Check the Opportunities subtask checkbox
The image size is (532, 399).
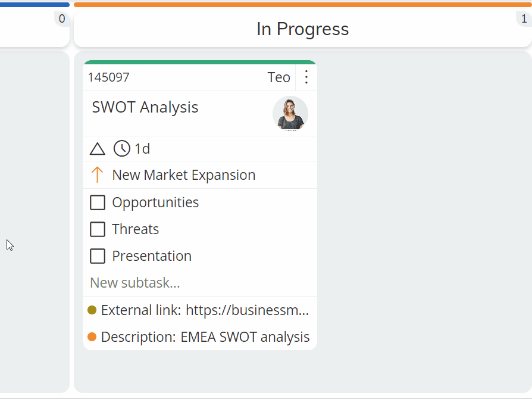pyautogui.click(x=98, y=202)
